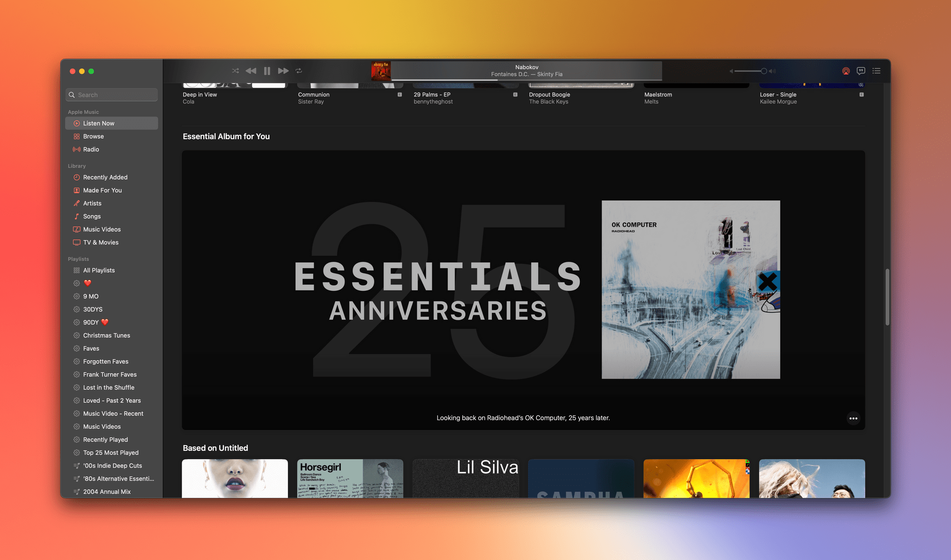Click the Songs library category
This screenshot has height=560, width=951.
click(x=91, y=217)
